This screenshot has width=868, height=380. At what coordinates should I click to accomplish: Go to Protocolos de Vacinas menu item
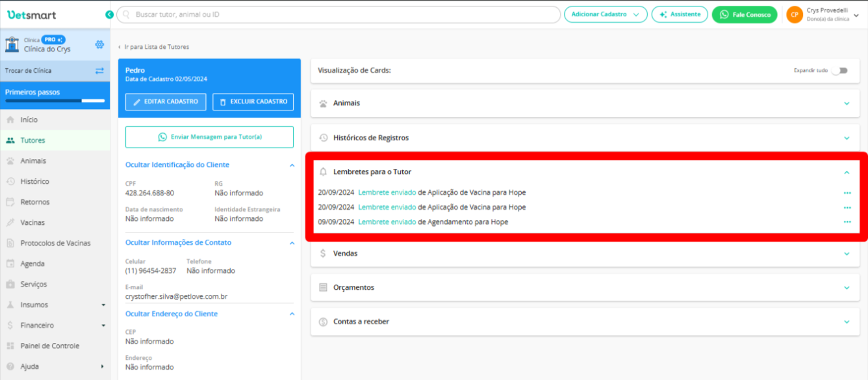55,243
